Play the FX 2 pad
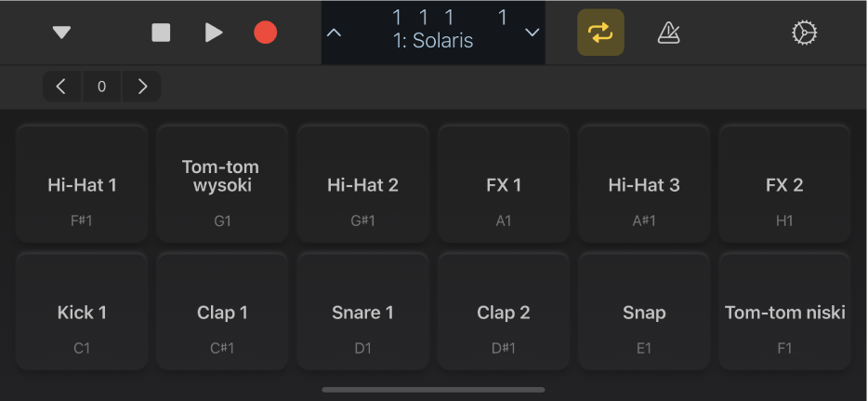868x401 pixels. point(784,184)
